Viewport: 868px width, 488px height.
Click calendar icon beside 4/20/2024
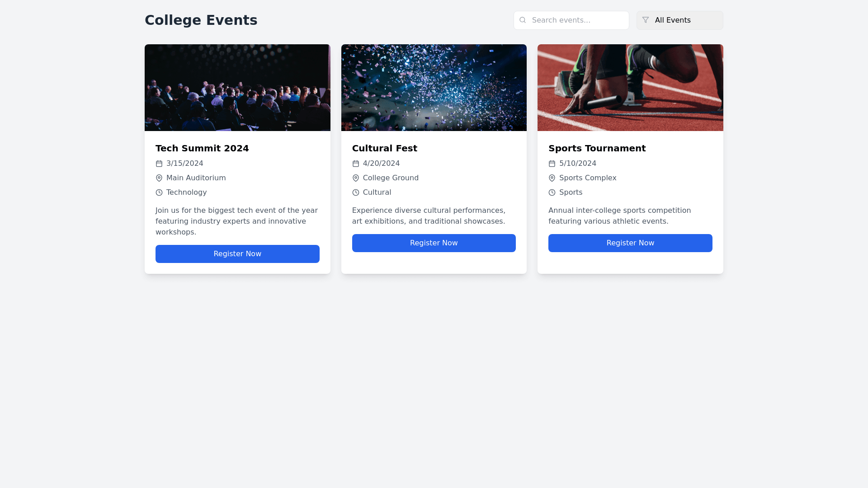(x=356, y=164)
